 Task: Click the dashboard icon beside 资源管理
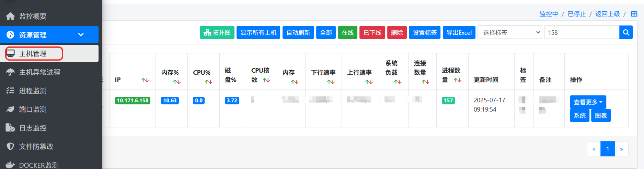click(10, 35)
